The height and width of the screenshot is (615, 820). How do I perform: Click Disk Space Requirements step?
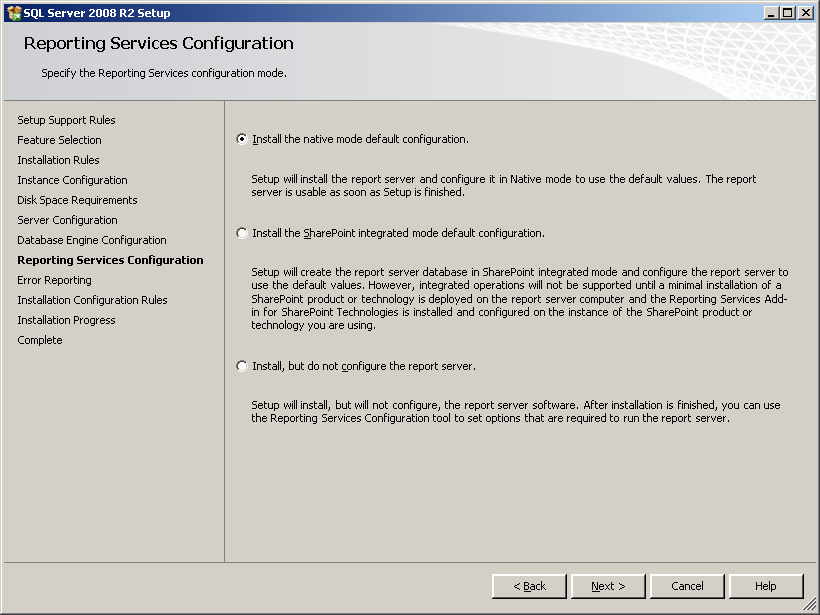point(77,200)
